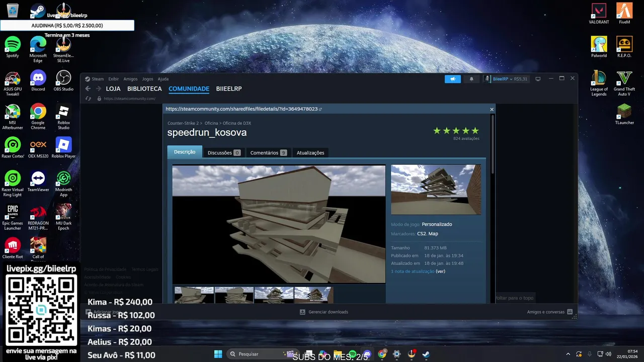The image size is (644, 362).
Task: Click the main map screenshot preview
Action: [279, 224]
